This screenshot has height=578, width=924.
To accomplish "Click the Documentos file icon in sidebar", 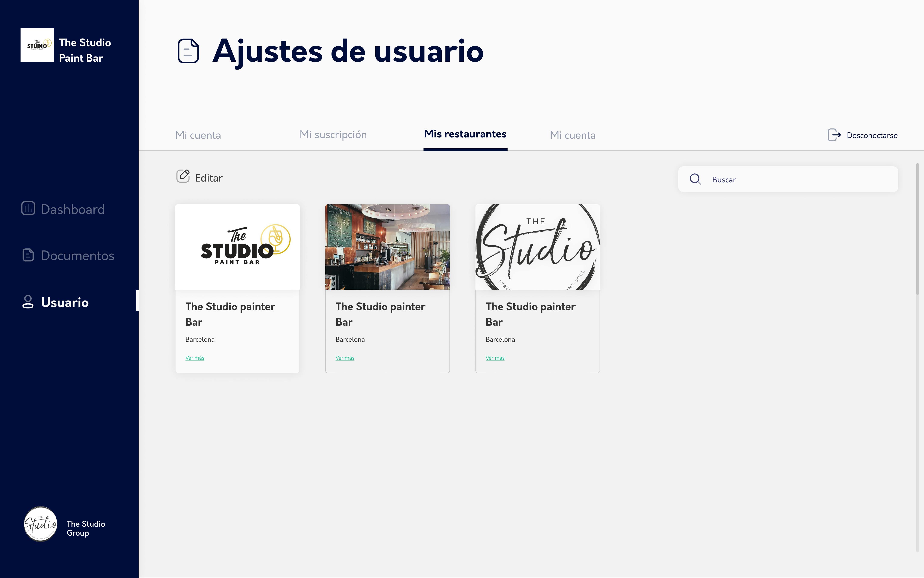I will click(x=28, y=255).
